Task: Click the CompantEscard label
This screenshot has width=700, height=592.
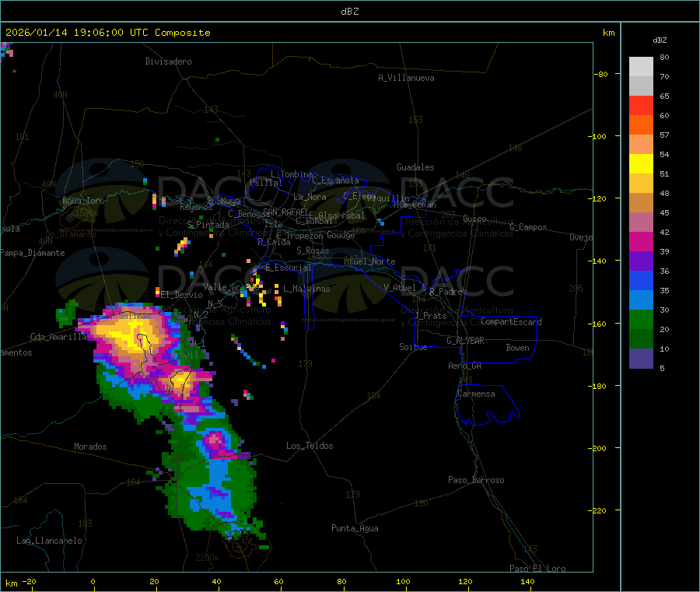Action: click(x=511, y=322)
